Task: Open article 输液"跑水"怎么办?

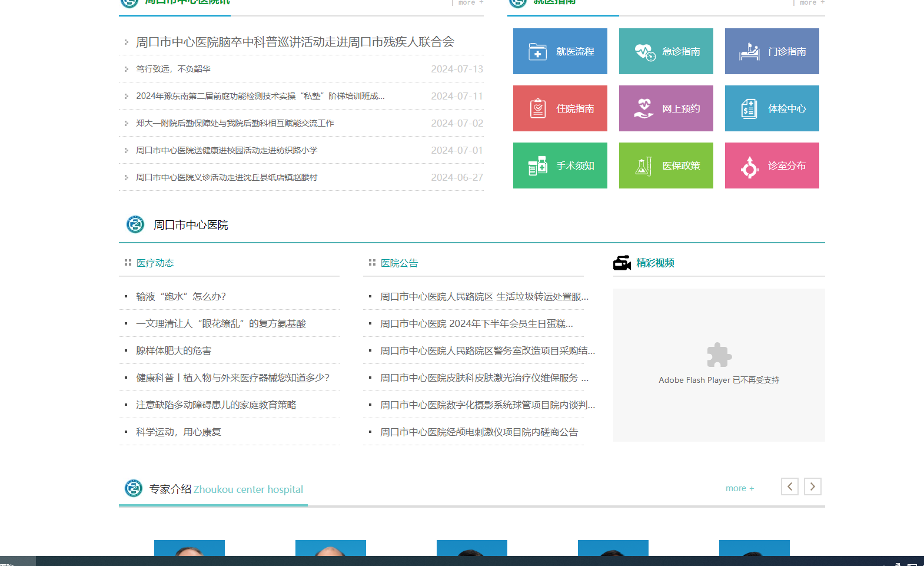Action: click(x=181, y=296)
